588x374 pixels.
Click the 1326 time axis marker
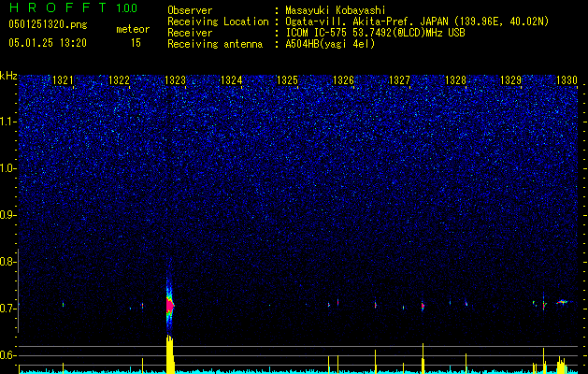pos(343,80)
